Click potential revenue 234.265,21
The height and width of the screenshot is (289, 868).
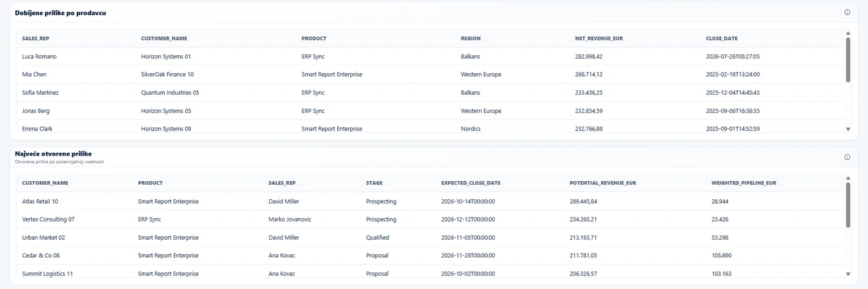584,219
